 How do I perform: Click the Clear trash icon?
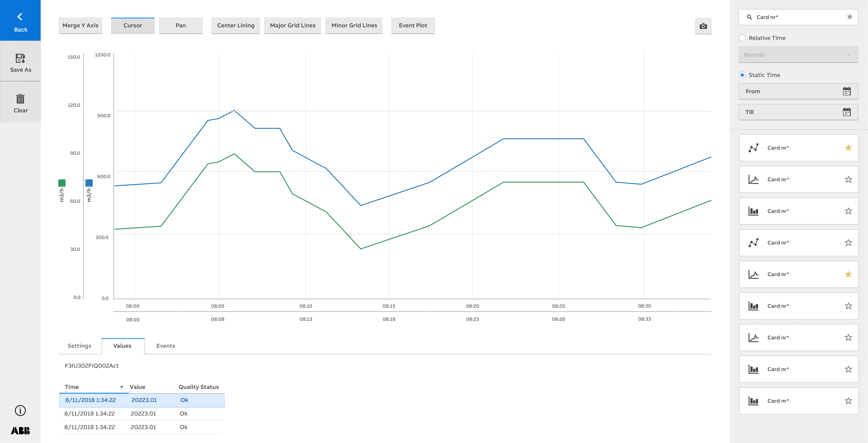20,99
